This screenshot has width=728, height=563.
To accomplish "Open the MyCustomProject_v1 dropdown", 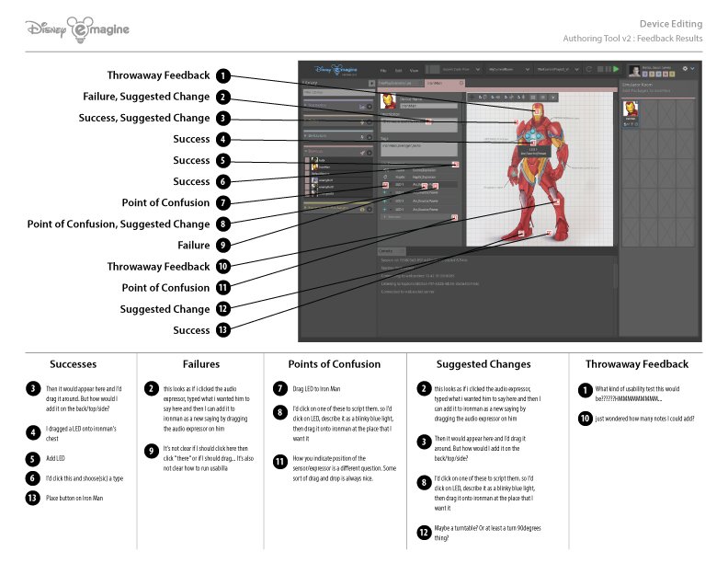I will point(557,69).
